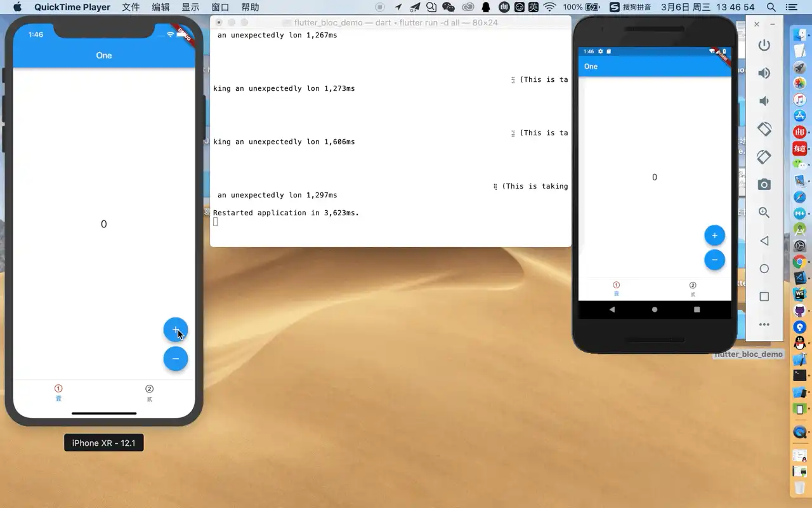
Task: Tap the plus button on iPhone simulator
Action: (x=176, y=330)
